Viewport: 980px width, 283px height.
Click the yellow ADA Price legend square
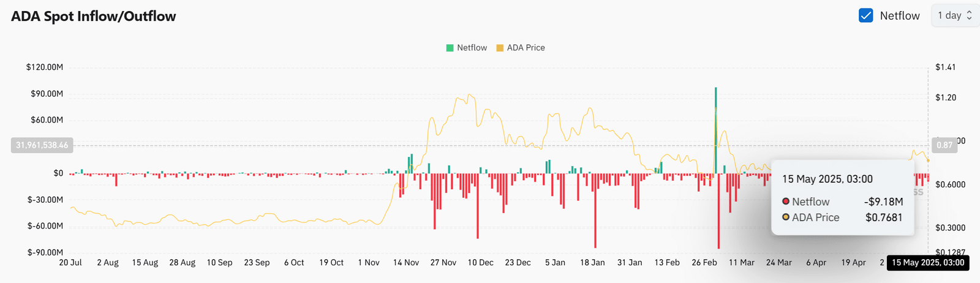(500, 48)
